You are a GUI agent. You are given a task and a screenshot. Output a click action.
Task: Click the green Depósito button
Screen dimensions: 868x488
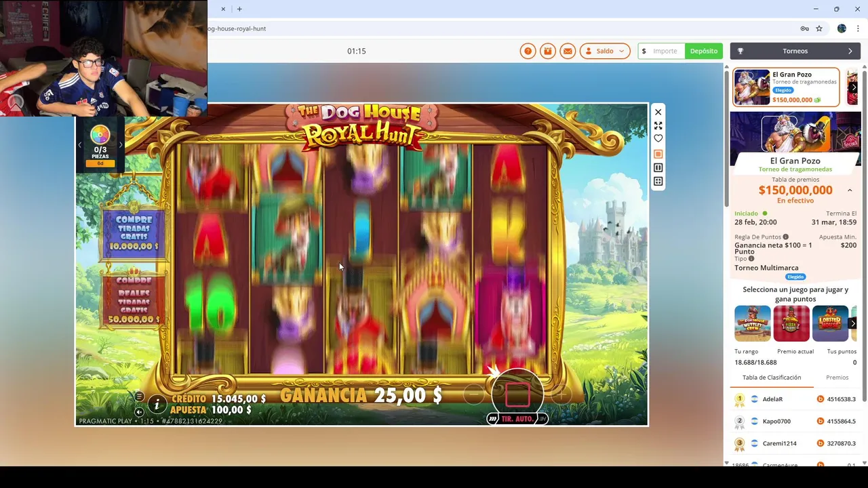(x=704, y=51)
